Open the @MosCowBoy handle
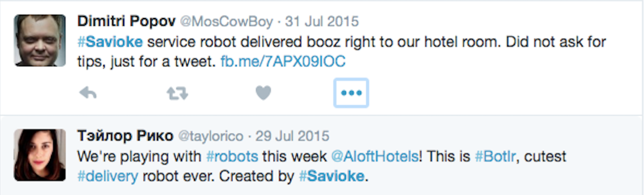 (x=226, y=21)
